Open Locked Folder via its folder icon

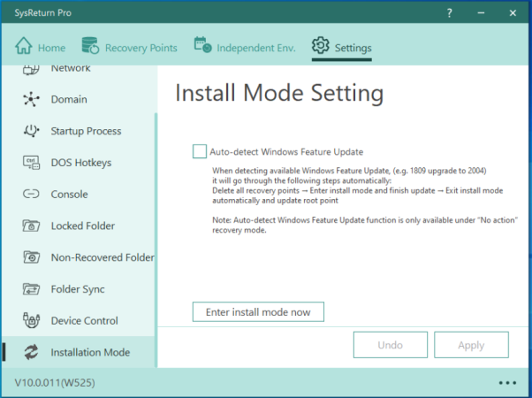click(x=31, y=226)
